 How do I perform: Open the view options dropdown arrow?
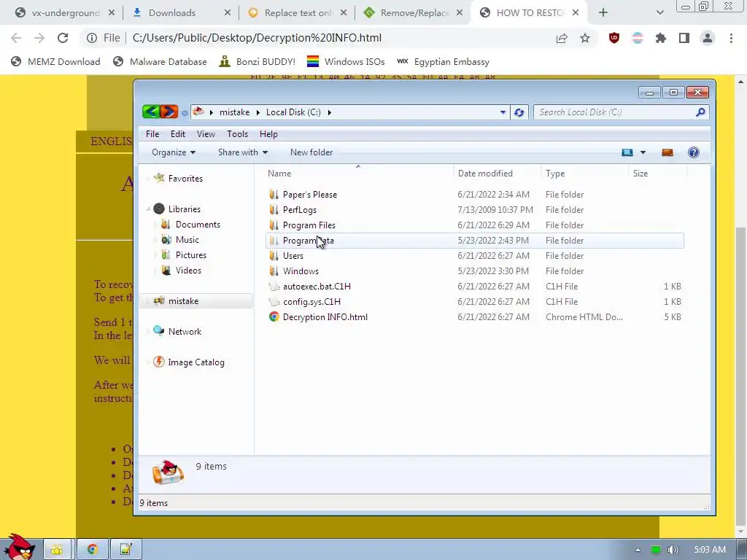[x=643, y=152]
